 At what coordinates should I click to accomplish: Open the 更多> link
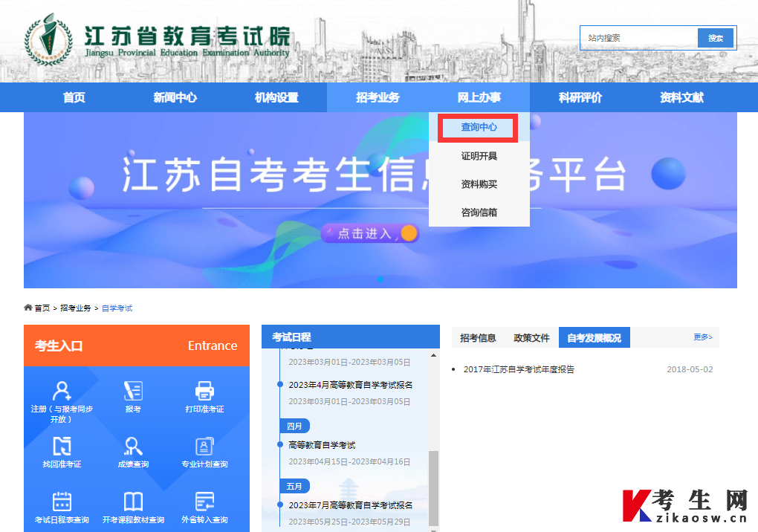coord(703,337)
